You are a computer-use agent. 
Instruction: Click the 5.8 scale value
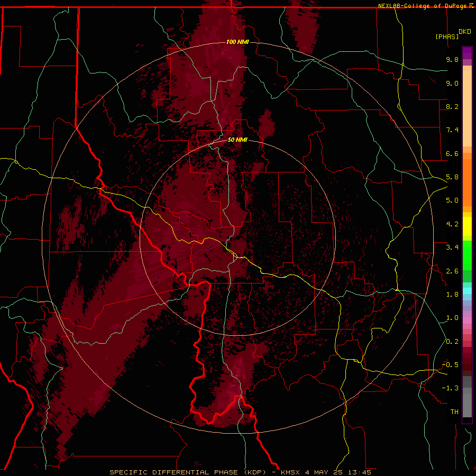pos(452,177)
